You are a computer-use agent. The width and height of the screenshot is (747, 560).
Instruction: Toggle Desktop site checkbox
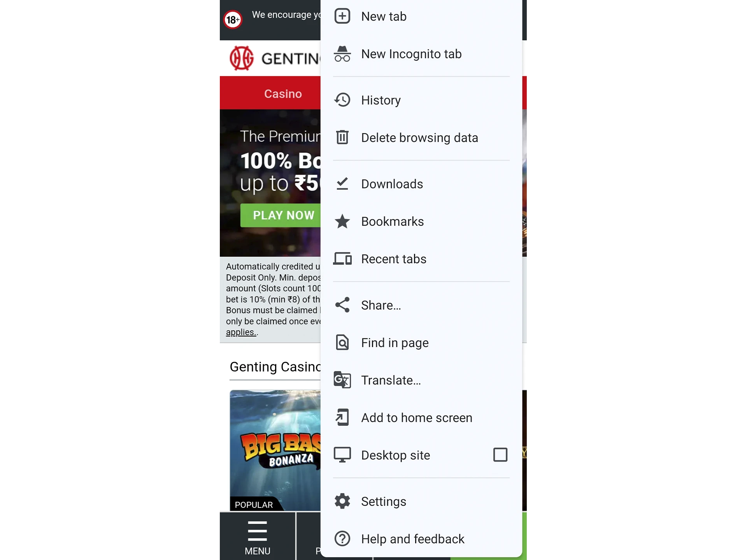click(x=500, y=455)
